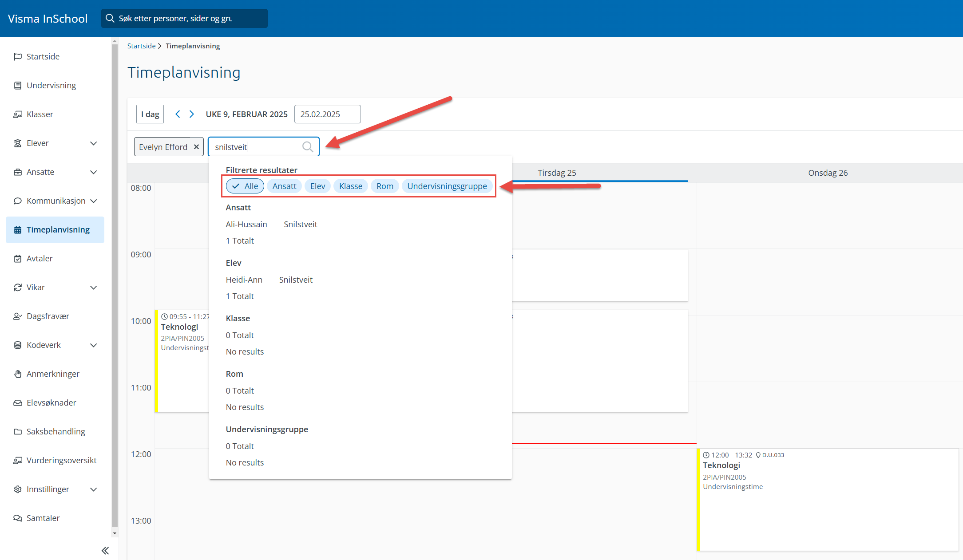The width and height of the screenshot is (963, 560).
Task: Collapse sidebar with double chevron icon
Action: tap(105, 551)
